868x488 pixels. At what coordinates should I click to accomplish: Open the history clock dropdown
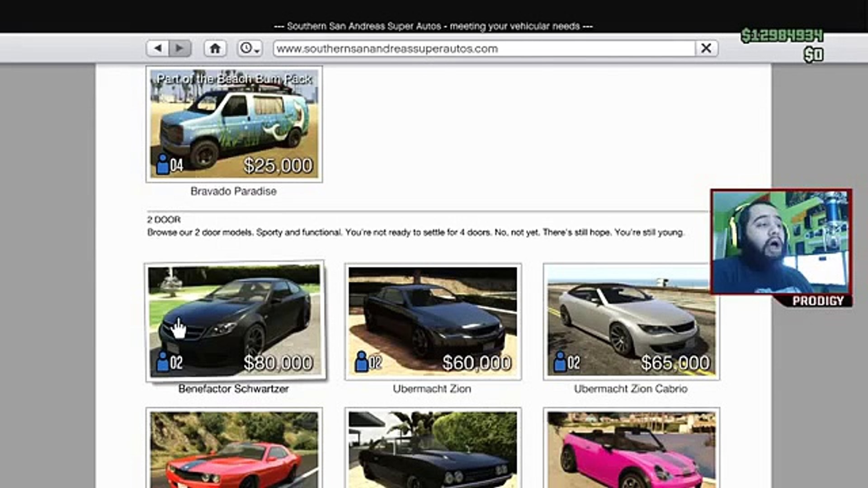click(250, 48)
